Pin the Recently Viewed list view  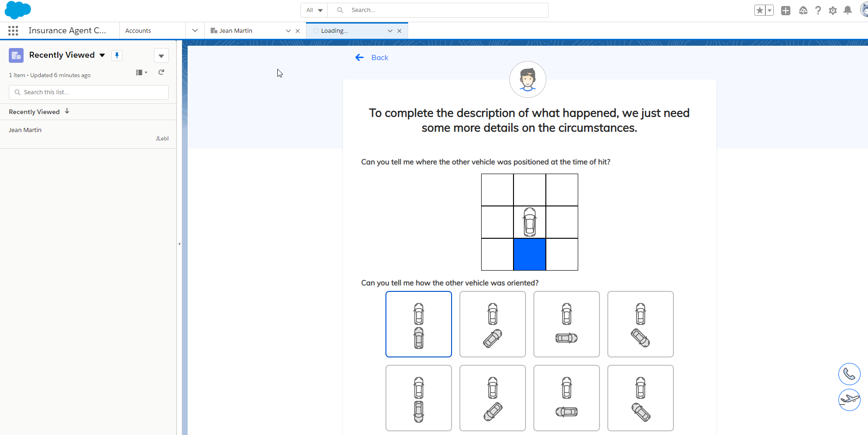coord(117,55)
